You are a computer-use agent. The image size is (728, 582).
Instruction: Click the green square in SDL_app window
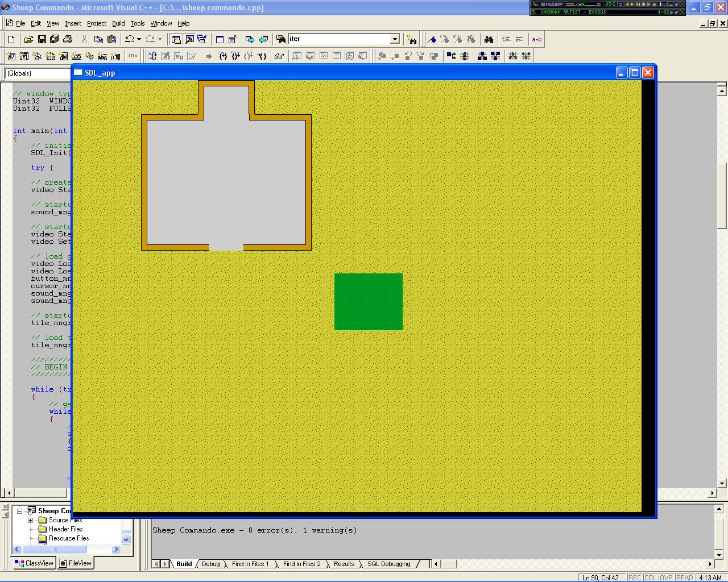pos(369,302)
